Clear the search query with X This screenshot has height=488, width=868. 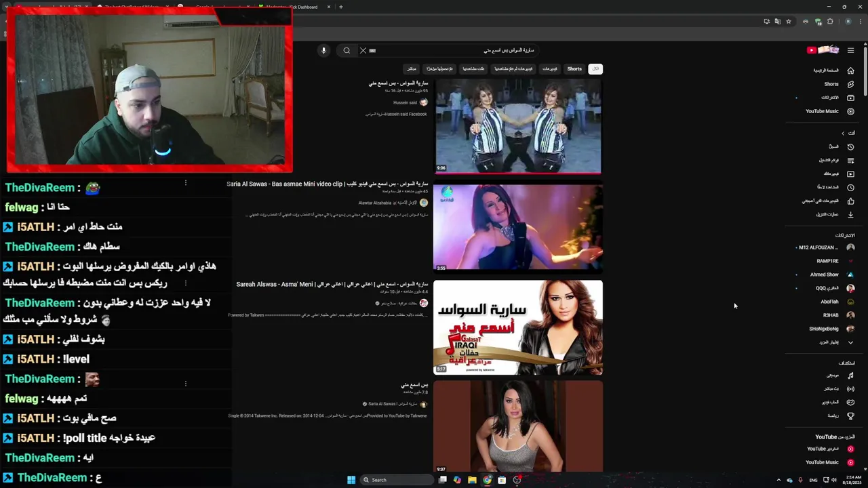pyautogui.click(x=363, y=50)
